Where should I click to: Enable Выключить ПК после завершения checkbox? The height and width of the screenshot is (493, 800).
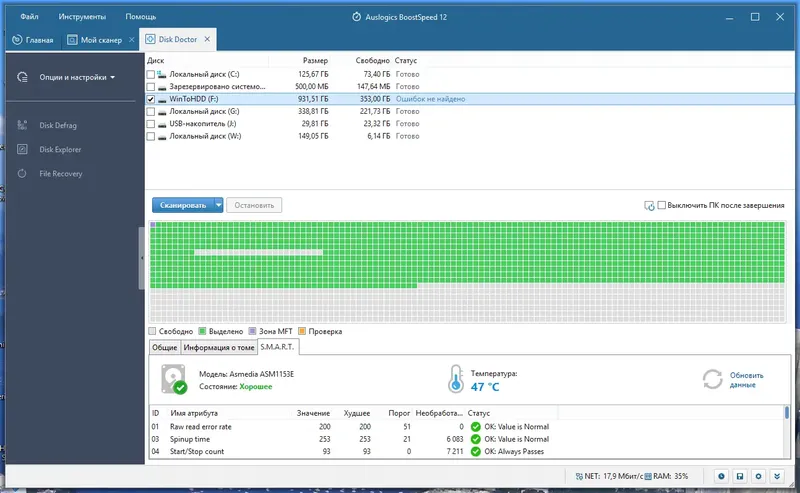[x=662, y=205]
